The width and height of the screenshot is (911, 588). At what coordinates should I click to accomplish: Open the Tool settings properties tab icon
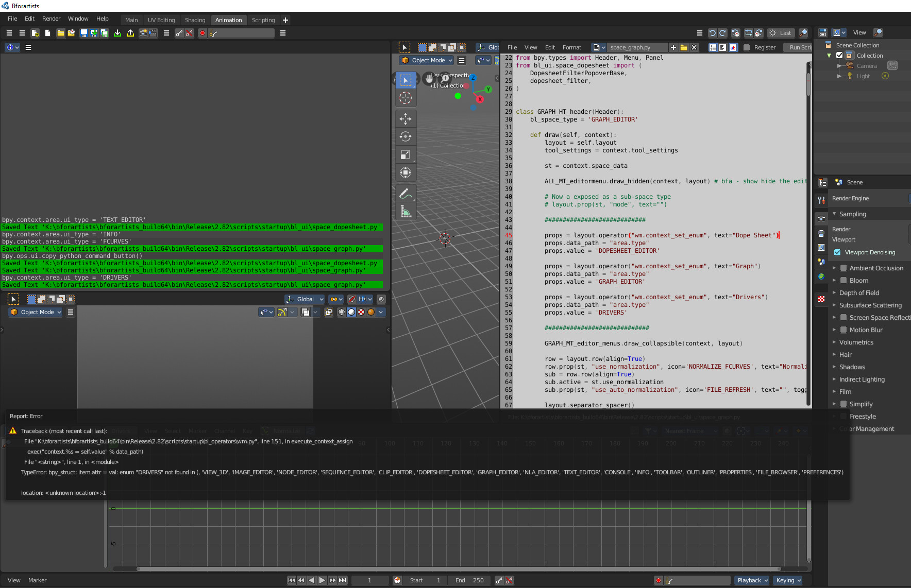[821, 200]
